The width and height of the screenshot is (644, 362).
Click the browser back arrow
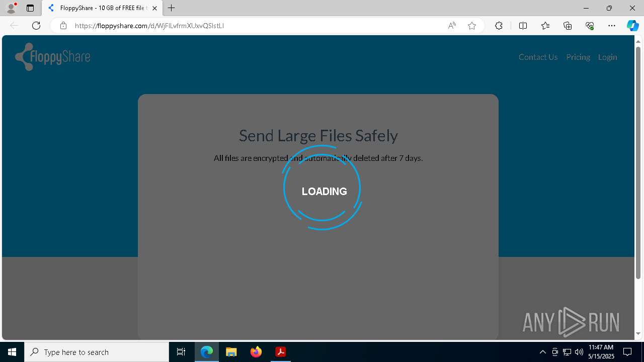click(x=14, y=26)
